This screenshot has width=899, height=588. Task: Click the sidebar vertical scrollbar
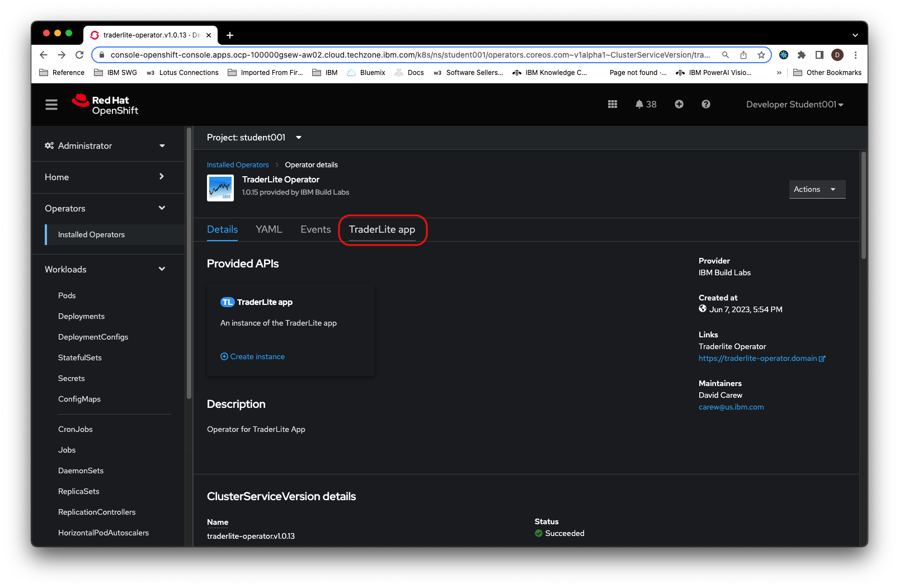[189, 263]
